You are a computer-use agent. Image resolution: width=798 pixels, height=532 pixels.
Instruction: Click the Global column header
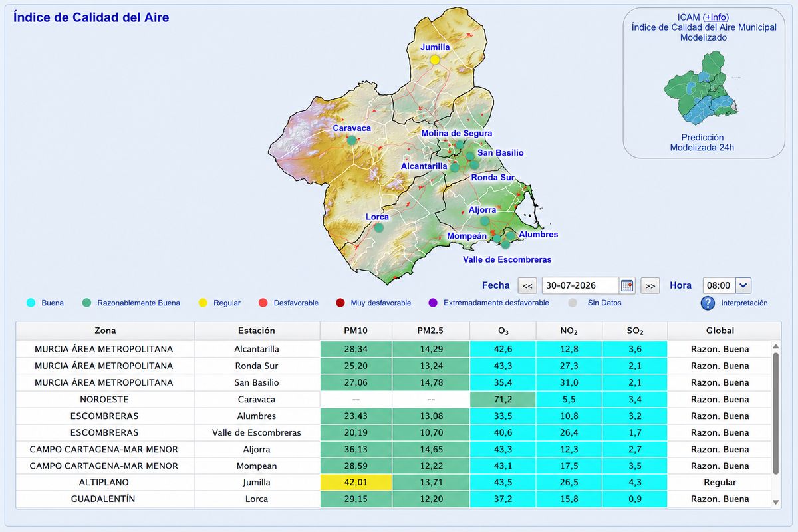coord(720,331)
